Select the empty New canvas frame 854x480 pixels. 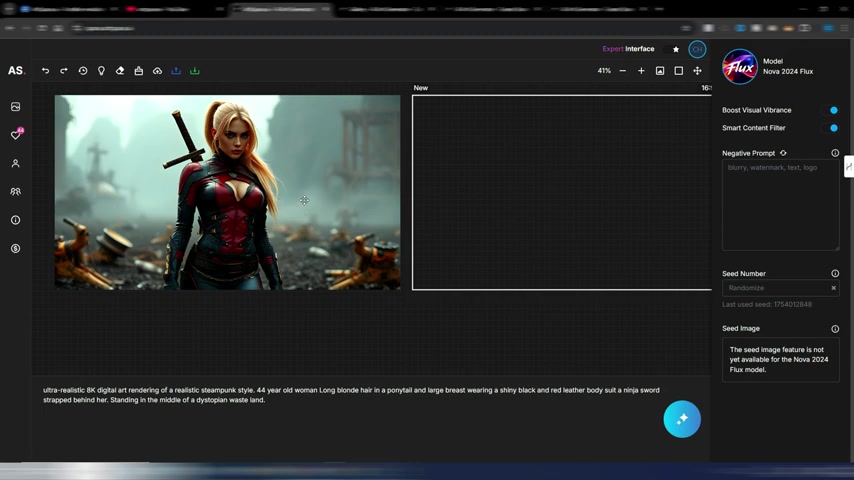coord(562,192)
